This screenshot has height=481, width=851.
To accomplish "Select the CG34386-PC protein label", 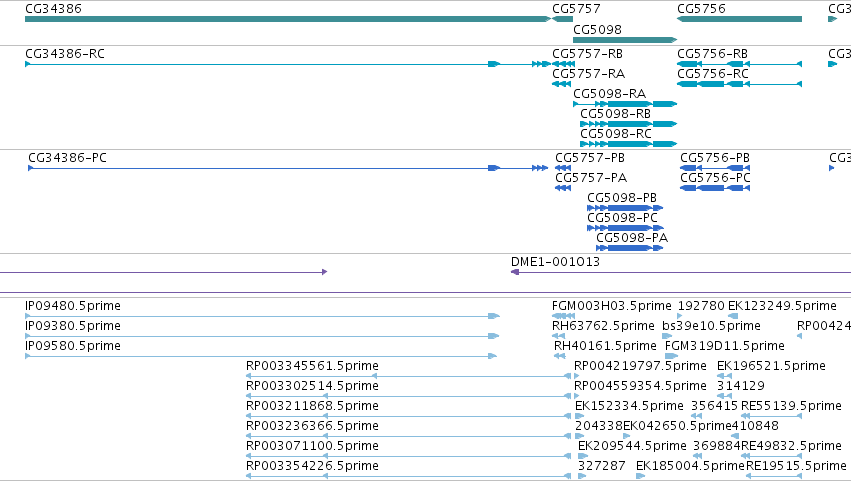I will pos(67,158).
